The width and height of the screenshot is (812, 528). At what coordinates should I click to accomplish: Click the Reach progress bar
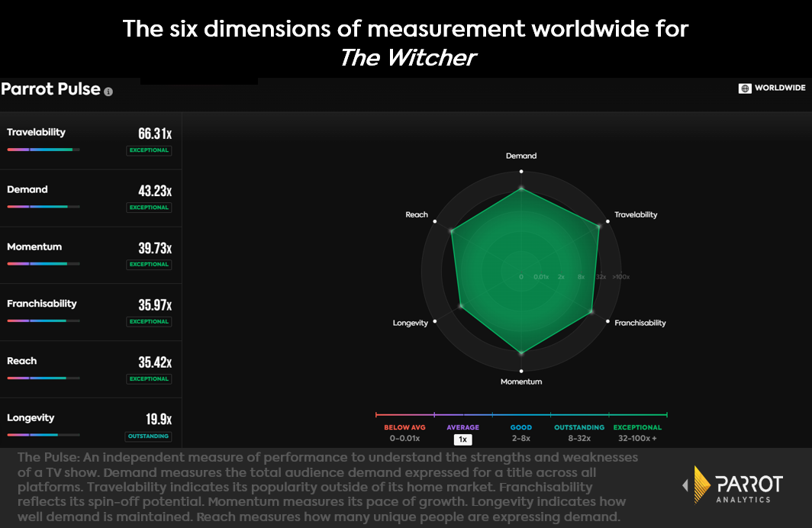(x=43, y=378)
